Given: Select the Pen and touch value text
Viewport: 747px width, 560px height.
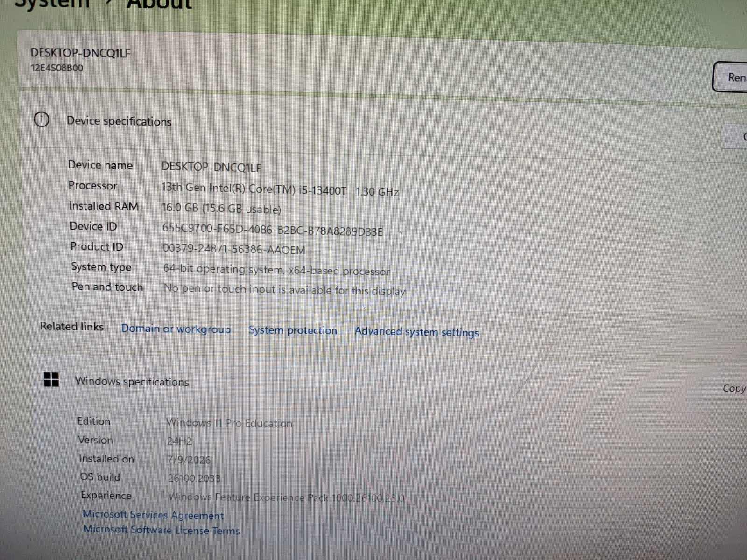Looking at the screenshot, I should (x=284, y=290).
